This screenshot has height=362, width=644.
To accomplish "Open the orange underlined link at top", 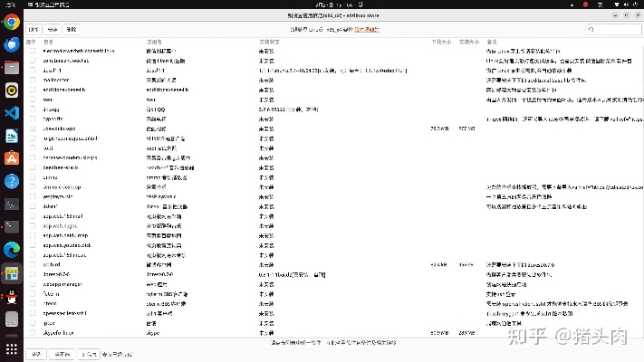I will 367,30.
